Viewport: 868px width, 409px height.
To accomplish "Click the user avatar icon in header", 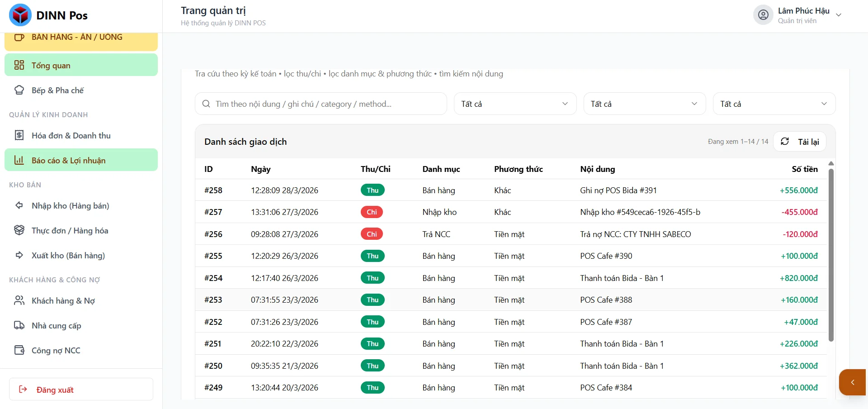I will pyautogui.click(x=763, y=15).
